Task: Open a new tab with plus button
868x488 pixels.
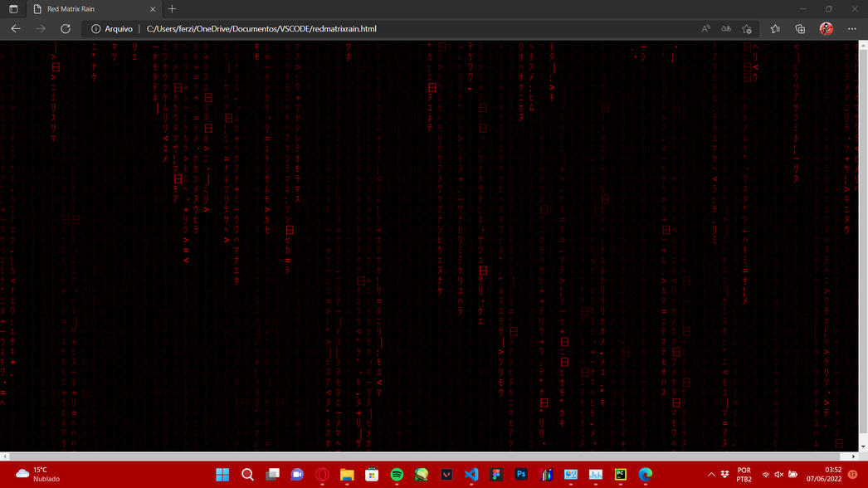Action: point(172,9)
